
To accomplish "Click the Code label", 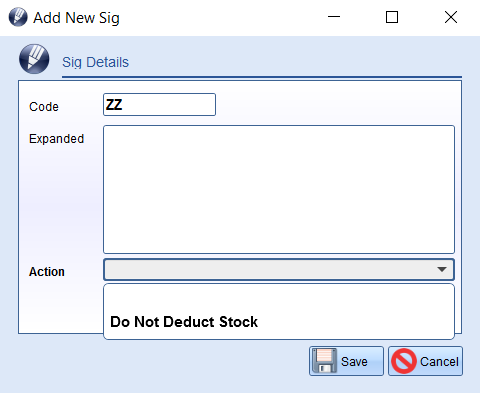I will [x=44, y=107].
